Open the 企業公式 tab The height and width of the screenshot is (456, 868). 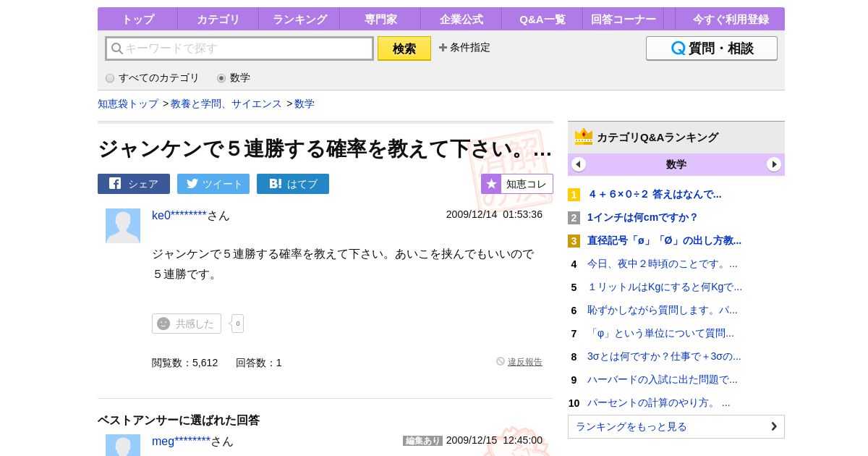[461, 19]
